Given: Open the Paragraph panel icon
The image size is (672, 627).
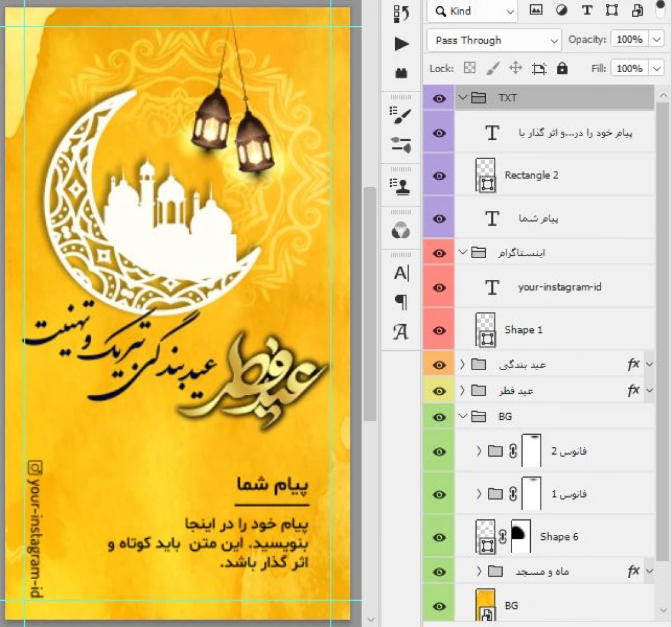Looking at the screenshot, I should pos(401,302).
